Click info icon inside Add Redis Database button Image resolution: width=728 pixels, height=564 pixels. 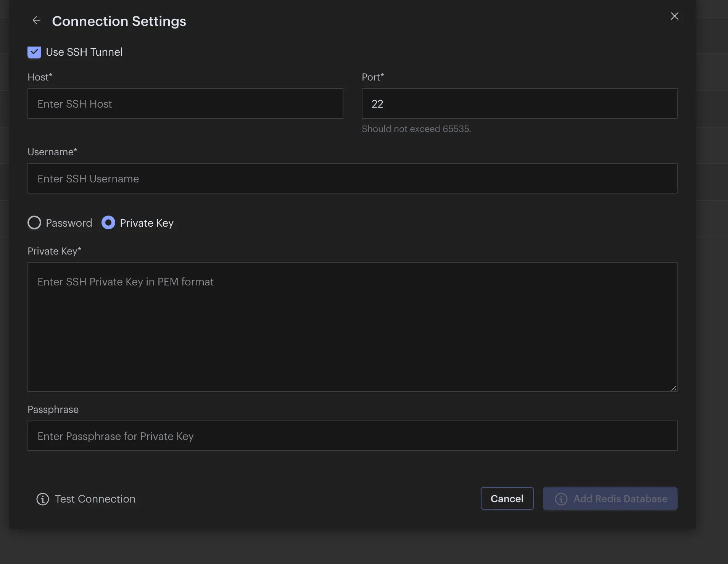click(561, 499)
